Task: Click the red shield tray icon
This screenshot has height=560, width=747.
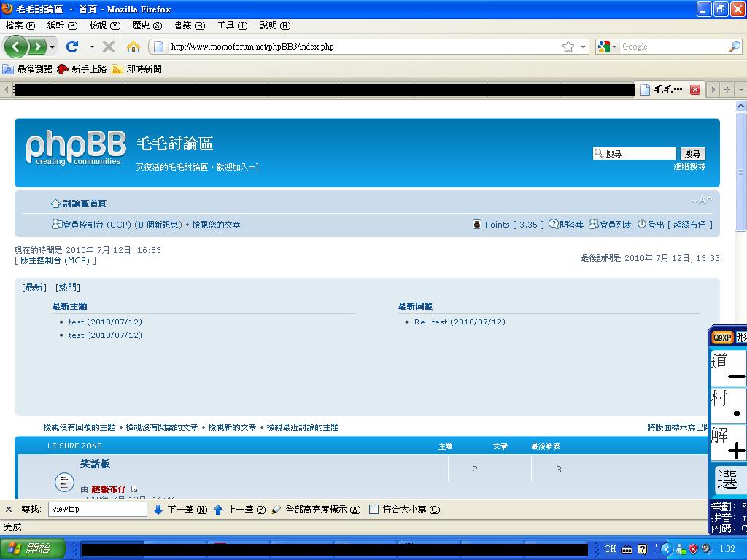Action: [693, 549]
